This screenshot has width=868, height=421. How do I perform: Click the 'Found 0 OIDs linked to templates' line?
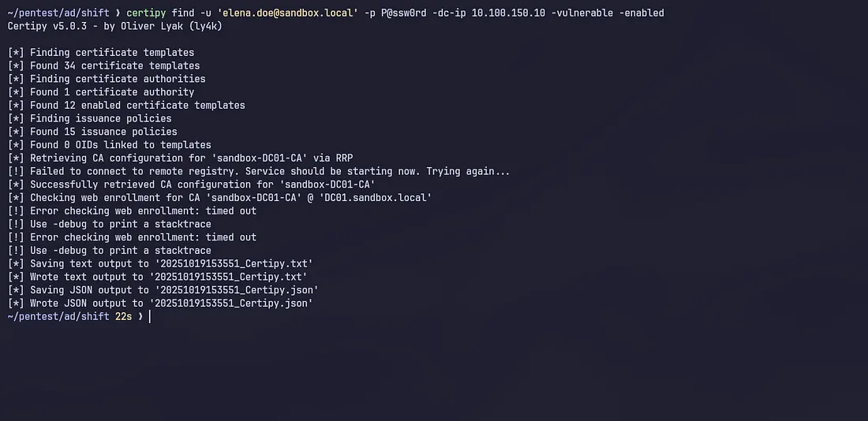coord(120,145)
